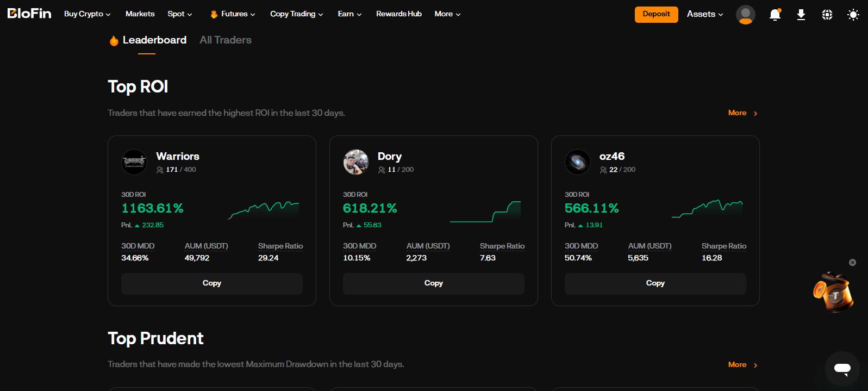
Task: Click the AUM (USDT) label on Dory card
Action: coord(428,246)
